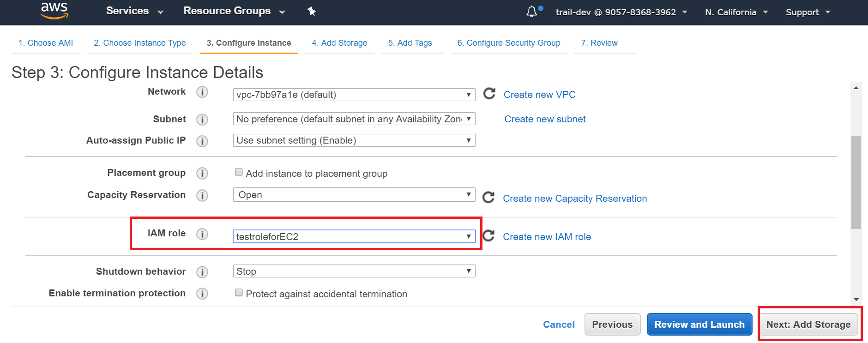Viewport: 868px width, 343px height.
Task: Switch to the 4. Add Storage tab
Action: [339, 43]
